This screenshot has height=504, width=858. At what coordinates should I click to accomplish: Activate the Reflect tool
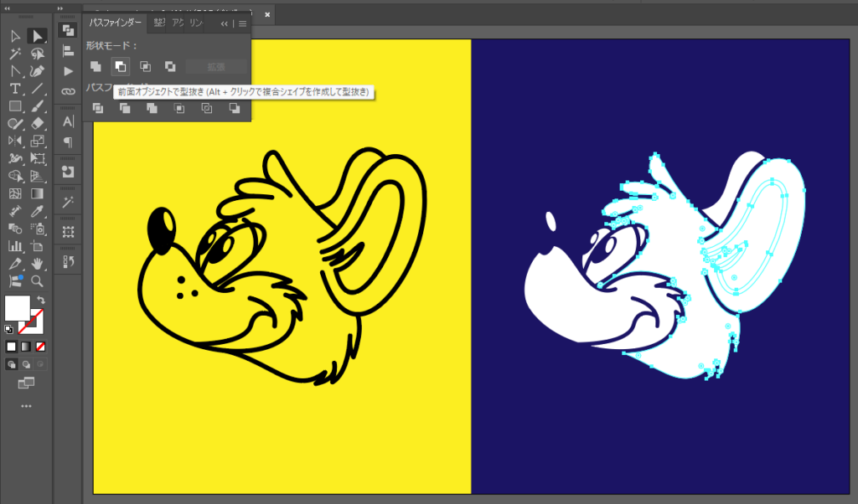[x=15, y=141]
